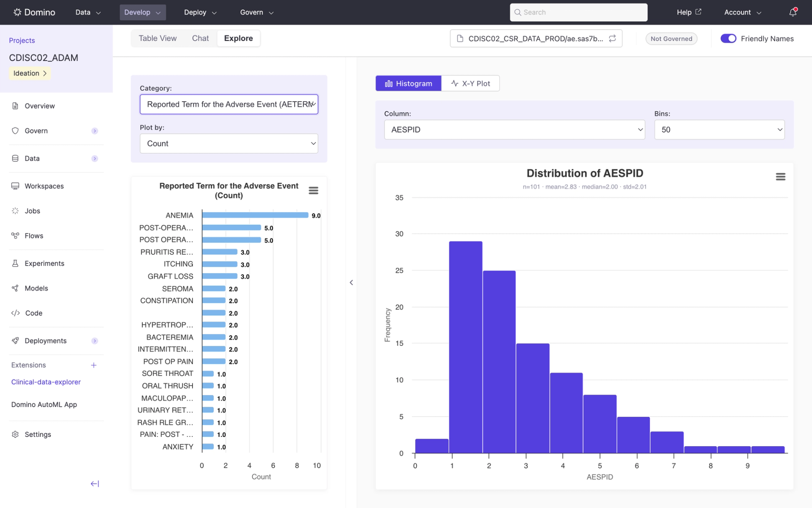Open the Domino AutoML App link

[x=44, y=404]
